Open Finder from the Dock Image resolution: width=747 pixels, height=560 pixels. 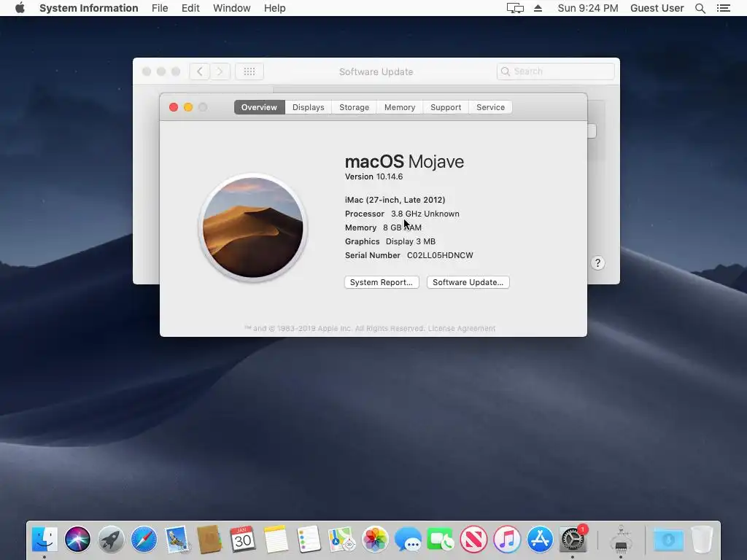point(44,540)
